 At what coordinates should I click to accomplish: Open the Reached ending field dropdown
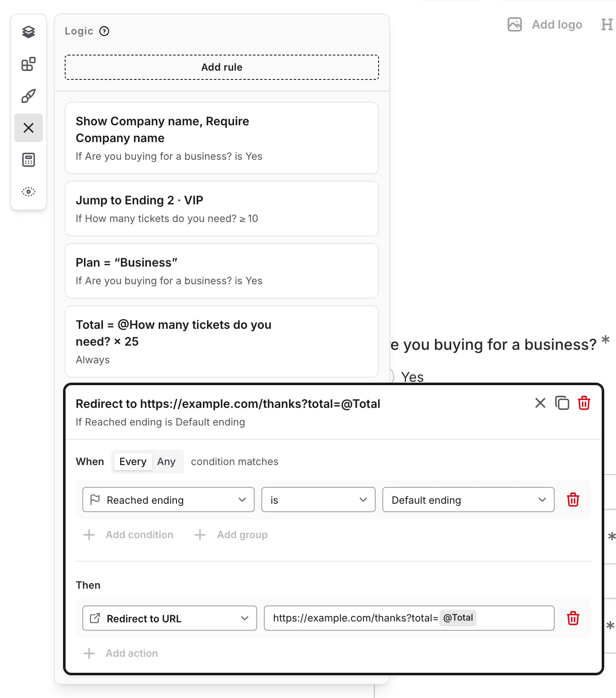[x=168, y=500]
